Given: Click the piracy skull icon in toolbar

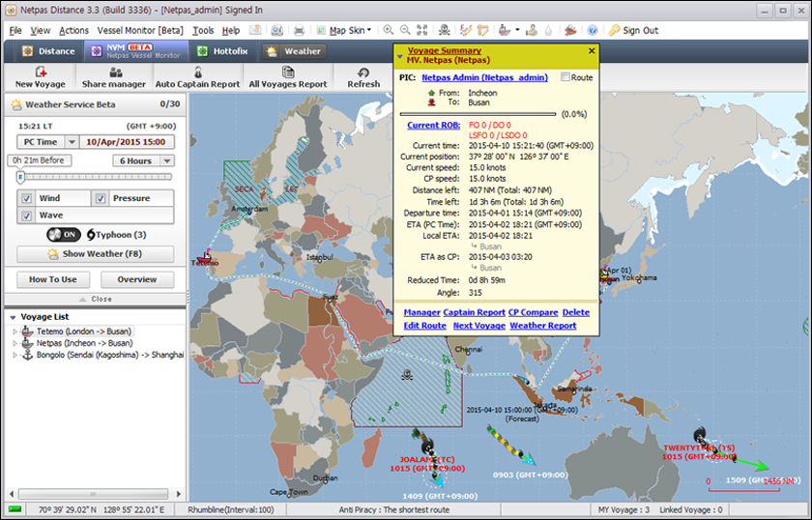Looking at the screenshot, I should point(445,30).
